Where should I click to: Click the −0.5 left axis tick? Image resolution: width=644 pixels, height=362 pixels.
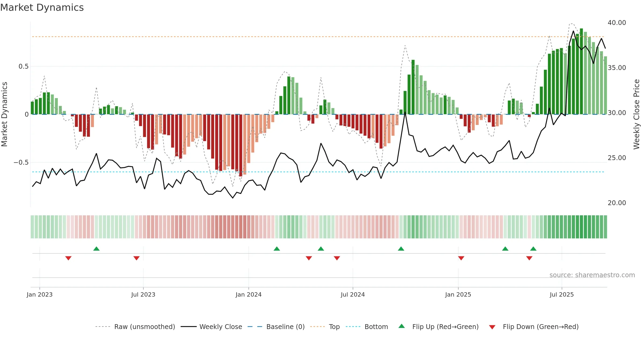pyautogui.click(x=21, y=162)
